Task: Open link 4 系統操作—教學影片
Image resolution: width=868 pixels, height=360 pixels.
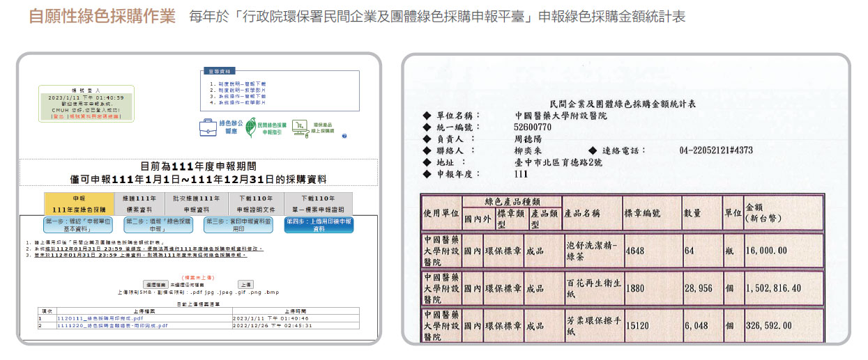Action: [241, 102]
